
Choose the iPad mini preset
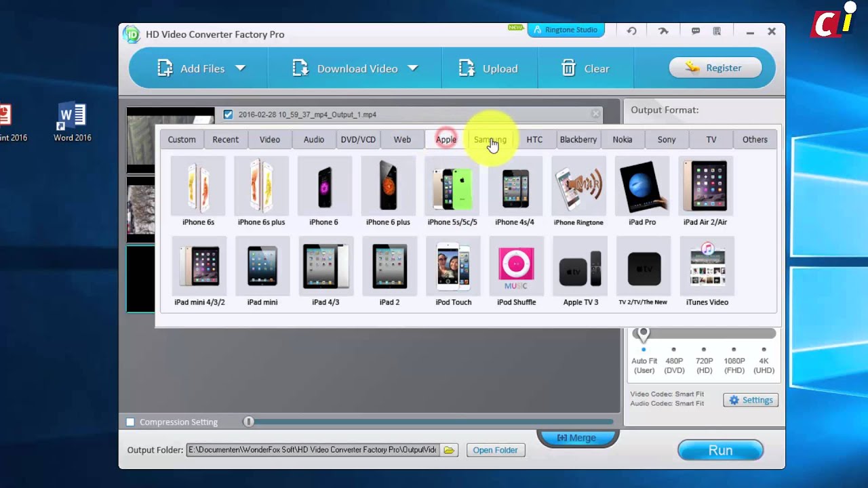tap(262, 272)
